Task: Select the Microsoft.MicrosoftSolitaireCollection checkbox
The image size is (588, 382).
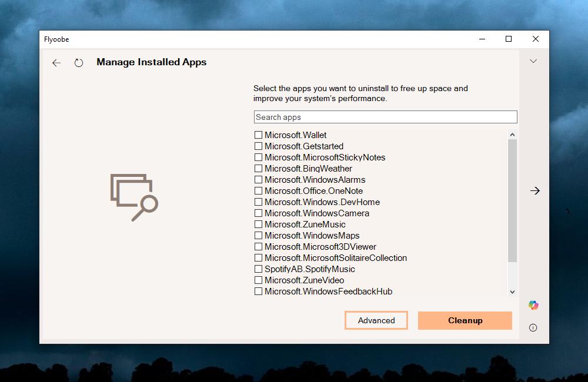Action: [258, 258]
